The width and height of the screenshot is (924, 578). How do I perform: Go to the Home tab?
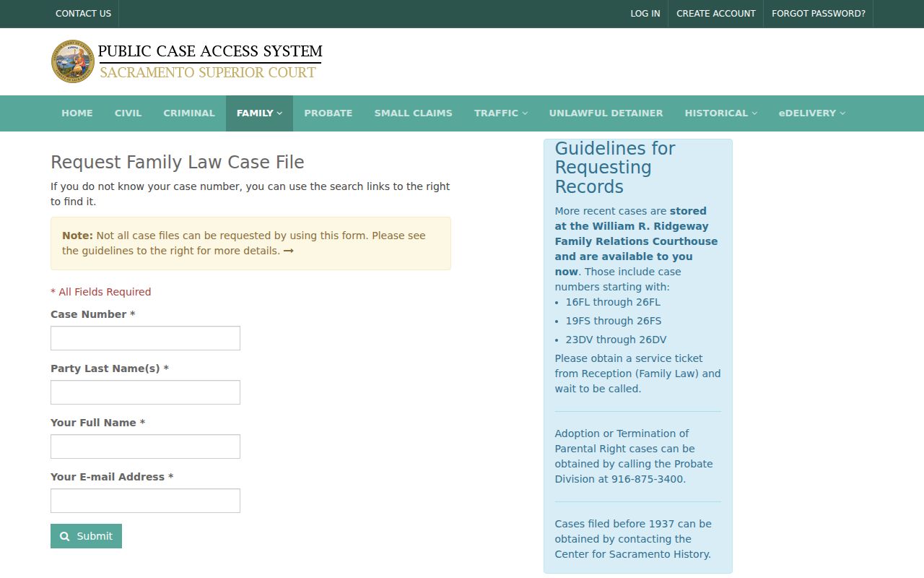pos(77,113)
